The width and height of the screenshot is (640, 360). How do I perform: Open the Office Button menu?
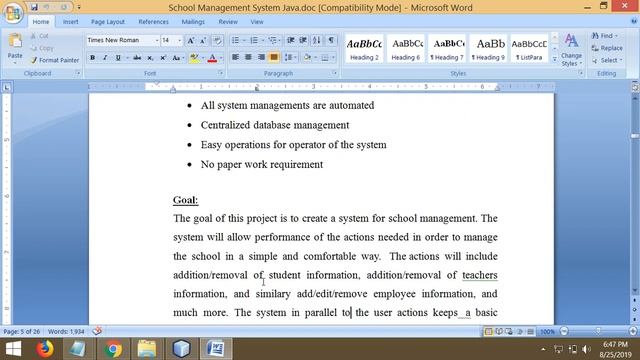[x=13, y=13]
